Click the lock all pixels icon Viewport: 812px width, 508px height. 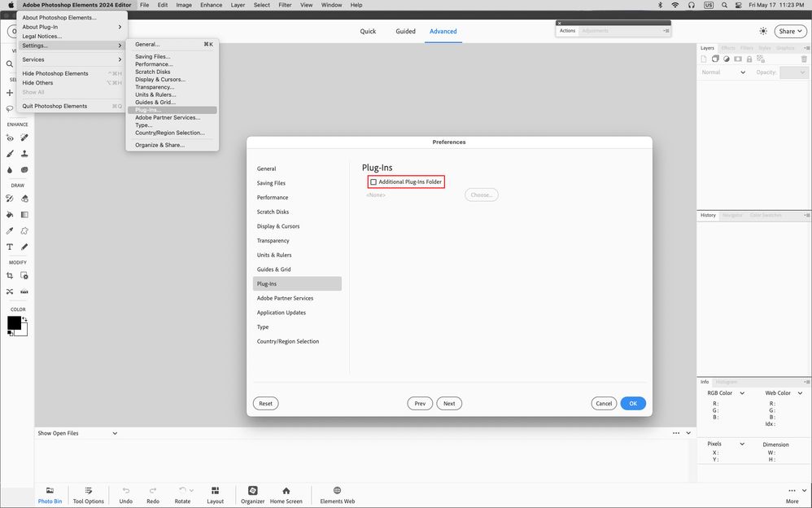tap(749, 59)
